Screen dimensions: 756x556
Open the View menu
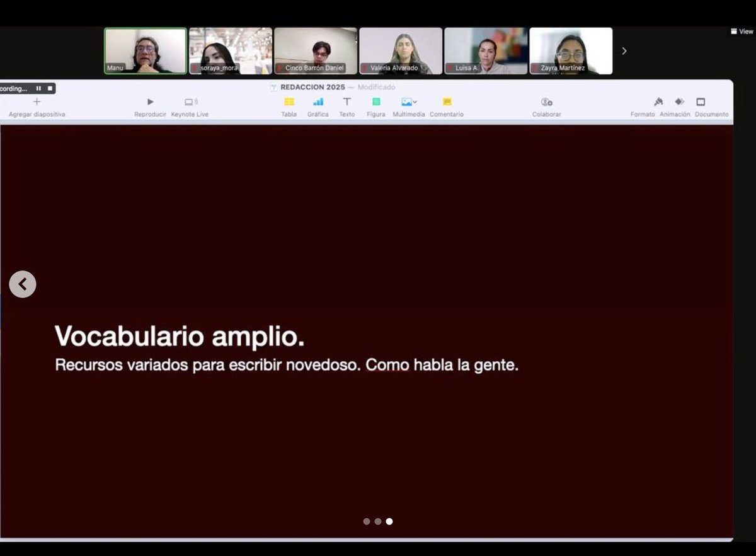point(742,32)
